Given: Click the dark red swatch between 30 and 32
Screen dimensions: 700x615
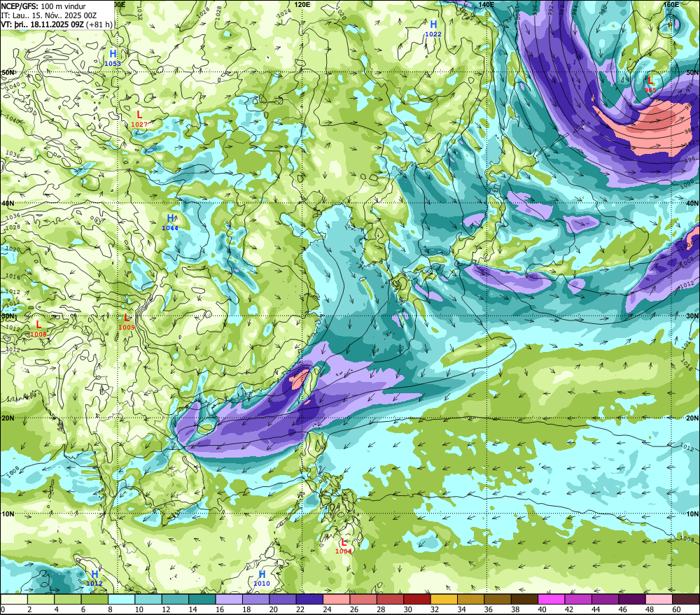Looking at the screenshot, I should pos(417,599).
